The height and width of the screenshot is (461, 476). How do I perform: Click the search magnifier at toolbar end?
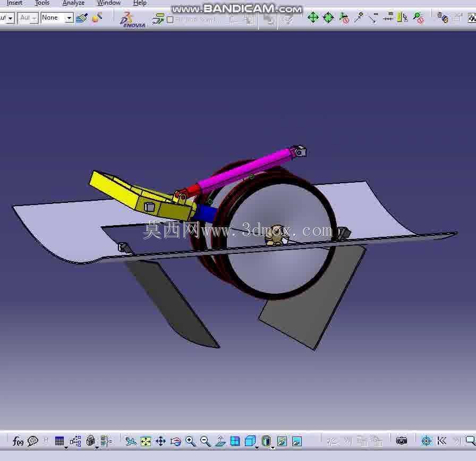(471, 441)
